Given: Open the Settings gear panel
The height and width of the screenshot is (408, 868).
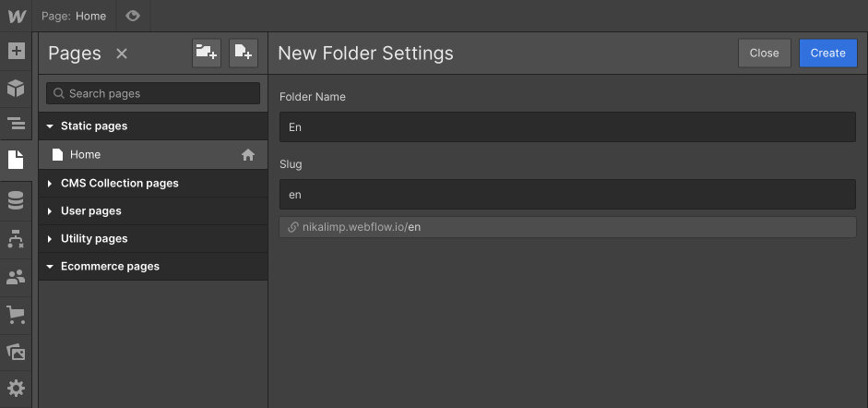Looking at the screenshot, I should pos(17,388).
